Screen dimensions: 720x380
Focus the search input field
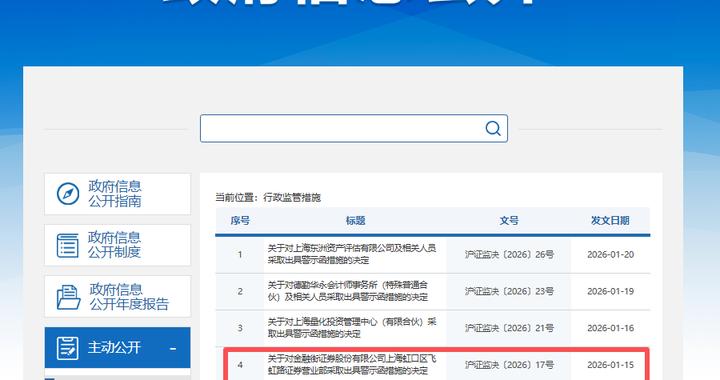point(354,129)
